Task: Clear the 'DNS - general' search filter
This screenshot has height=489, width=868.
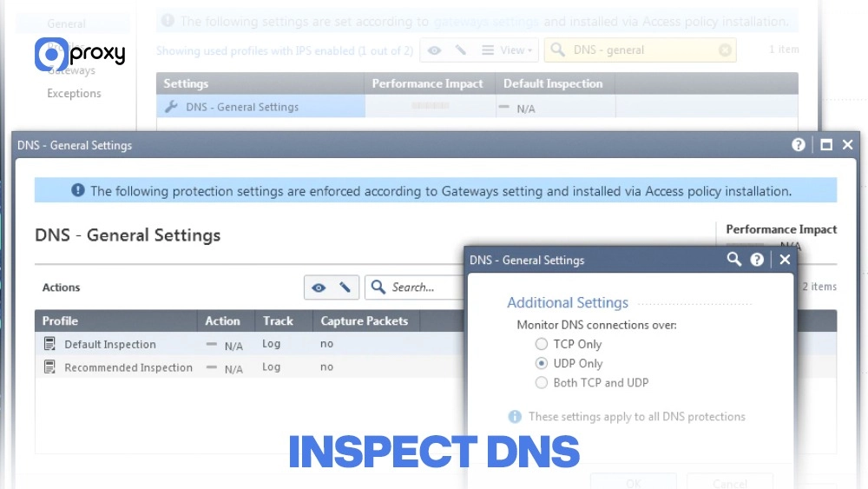Action: 725,50
